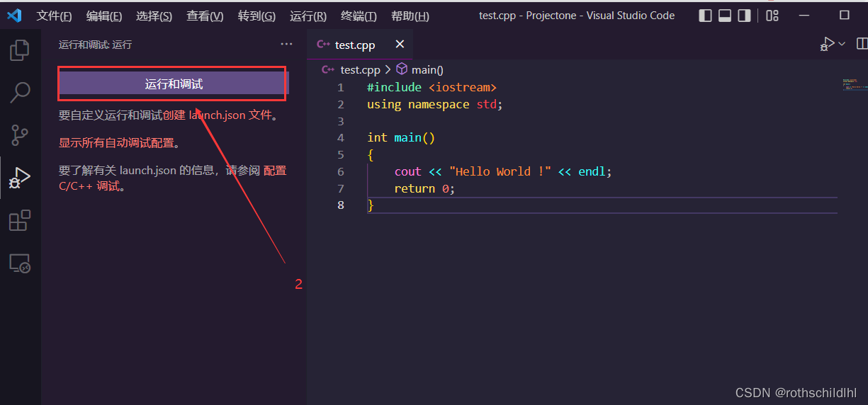The width and height of the screenshot is (868, 405).
Task: Click the endl token on line 6
Action: [x=592, y=171]
